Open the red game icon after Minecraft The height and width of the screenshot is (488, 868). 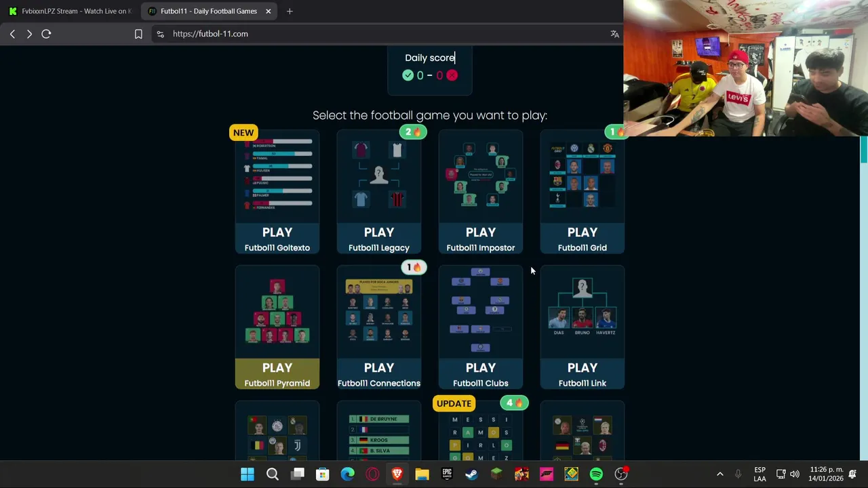521,474
